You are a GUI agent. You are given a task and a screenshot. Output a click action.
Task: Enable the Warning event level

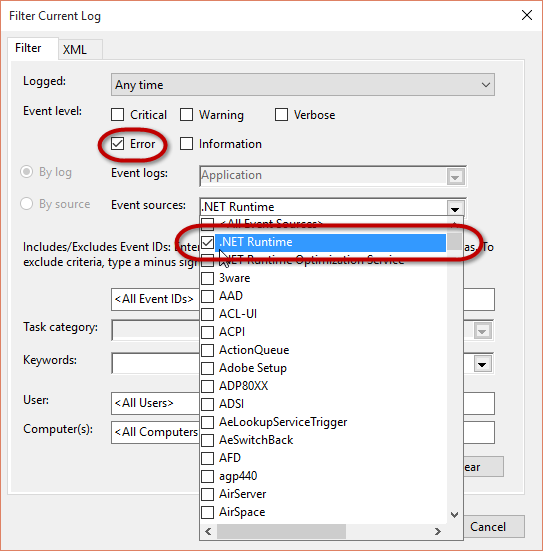(x=186, y=115)
